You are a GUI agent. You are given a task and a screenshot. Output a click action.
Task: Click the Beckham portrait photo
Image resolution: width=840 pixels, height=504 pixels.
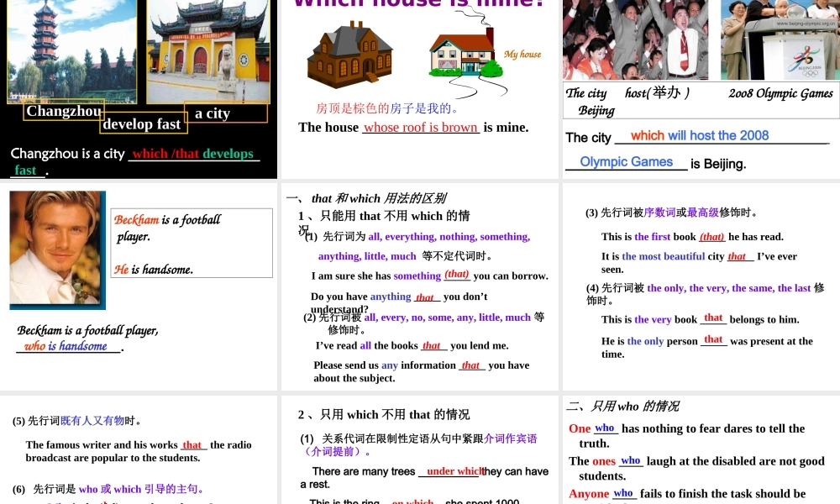pyautogui.click(x=57, y=250)
